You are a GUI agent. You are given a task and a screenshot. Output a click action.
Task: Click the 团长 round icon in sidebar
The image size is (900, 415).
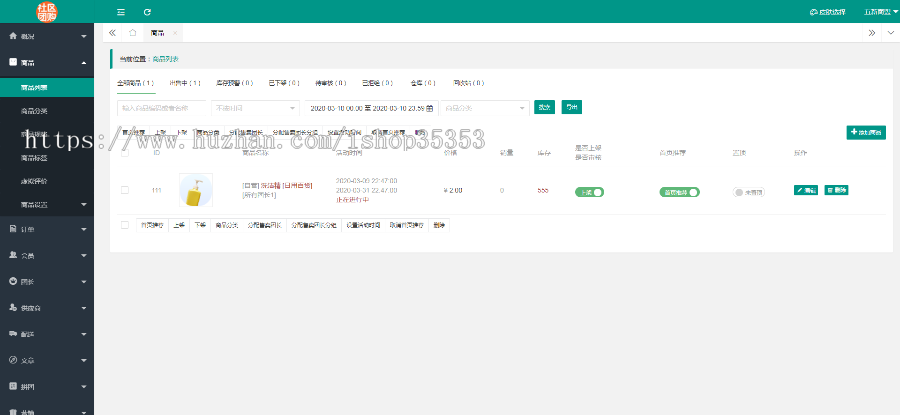13,281
